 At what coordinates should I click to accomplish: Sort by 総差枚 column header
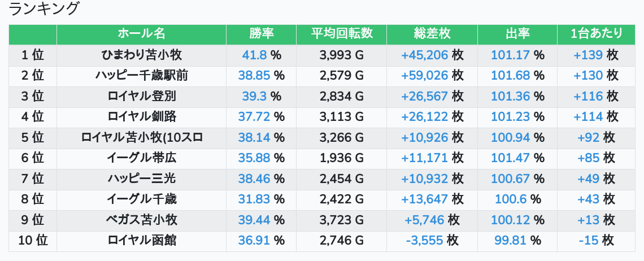(432, 34)
